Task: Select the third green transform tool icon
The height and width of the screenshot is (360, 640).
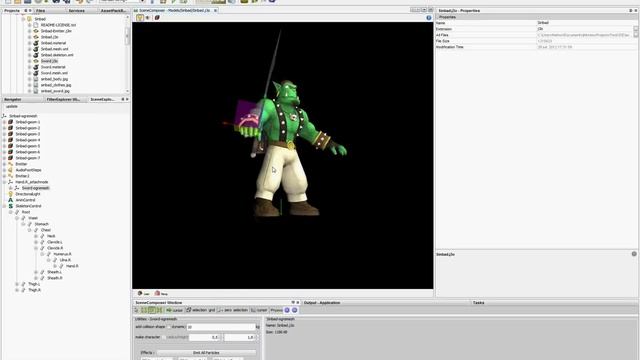Action: pyautogui.click(x=151, y=310)
